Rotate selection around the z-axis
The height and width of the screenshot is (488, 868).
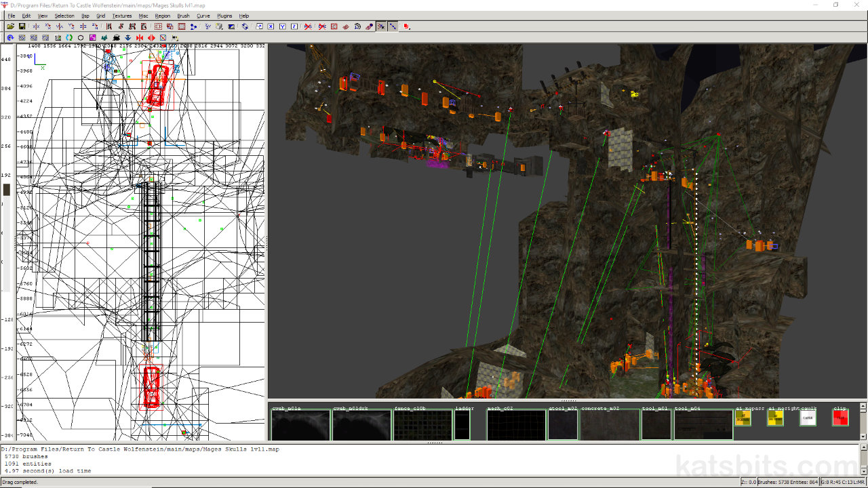[x=95, y=26]
